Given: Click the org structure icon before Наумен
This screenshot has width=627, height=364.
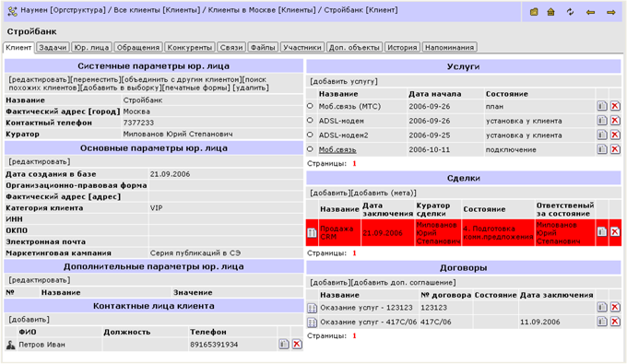Looking at the screenshot, I should tap(12, 11).
